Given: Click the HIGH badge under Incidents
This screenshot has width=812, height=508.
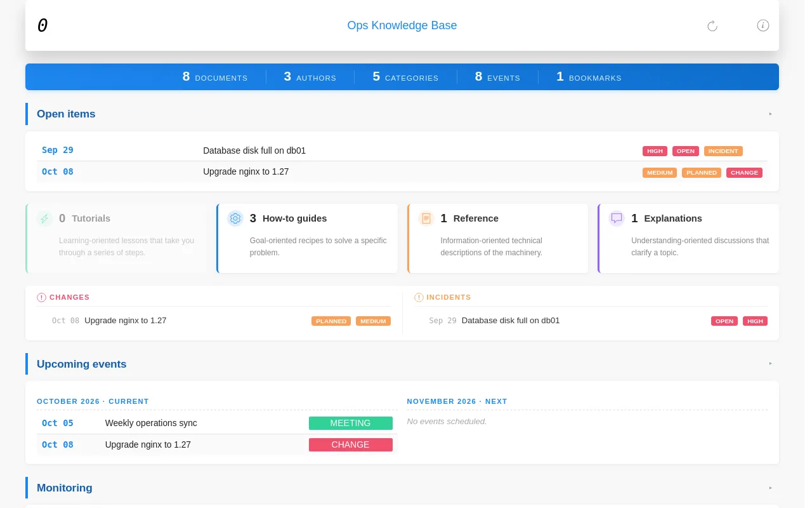Looking at the screenshot, I should 755,321.
